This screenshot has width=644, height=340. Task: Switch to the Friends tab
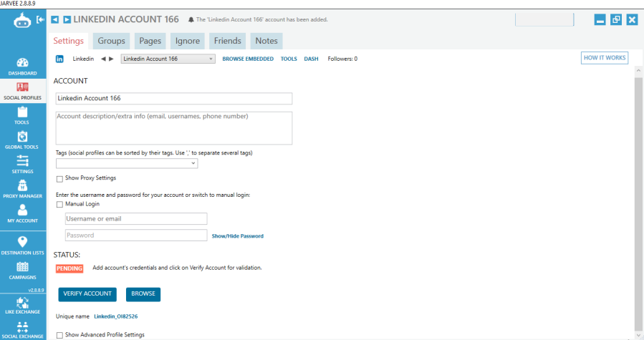228,41
